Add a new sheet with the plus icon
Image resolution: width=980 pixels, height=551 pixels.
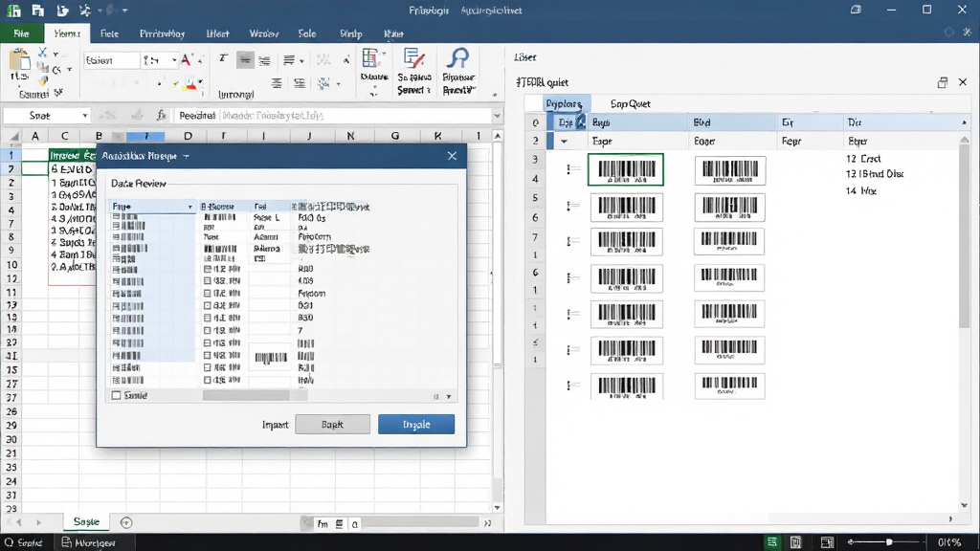(x=125, y=522)
